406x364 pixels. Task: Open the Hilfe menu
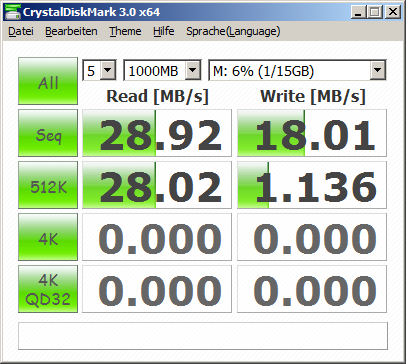pos(164,31)
